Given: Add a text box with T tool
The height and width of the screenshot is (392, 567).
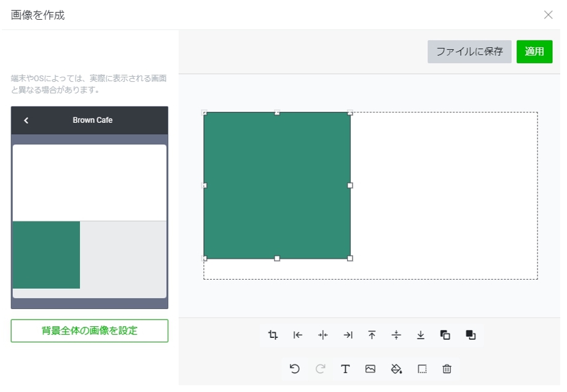Looking at the screenshot, I should [x=345, y=369].
